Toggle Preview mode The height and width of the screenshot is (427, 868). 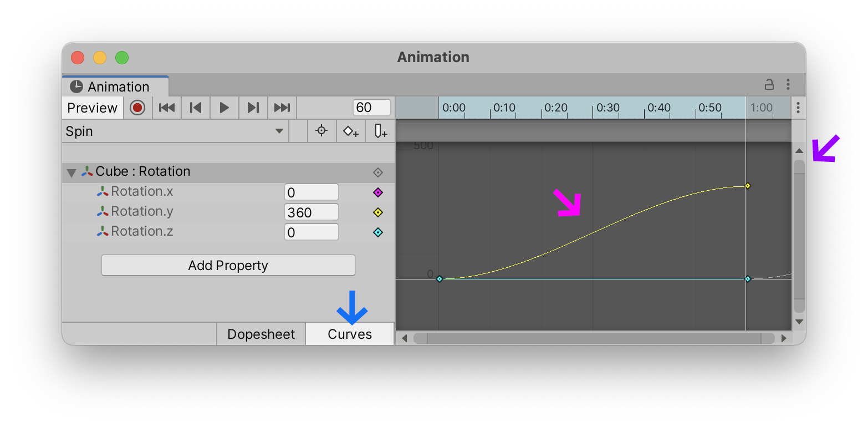tap(92, 107)
